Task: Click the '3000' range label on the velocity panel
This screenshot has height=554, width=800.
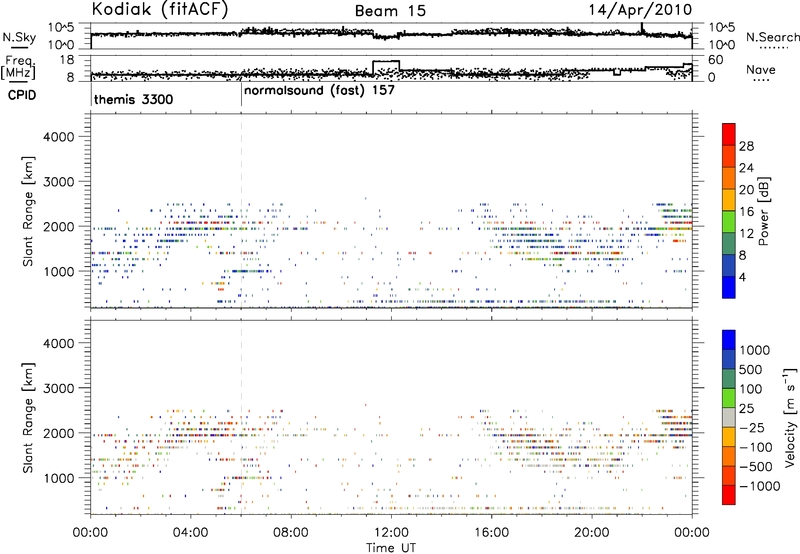Action: click(58, 388)
